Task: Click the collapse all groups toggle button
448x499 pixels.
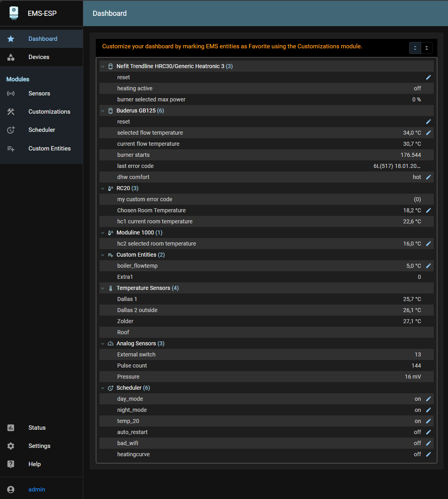Action: (x=427, y=48)
